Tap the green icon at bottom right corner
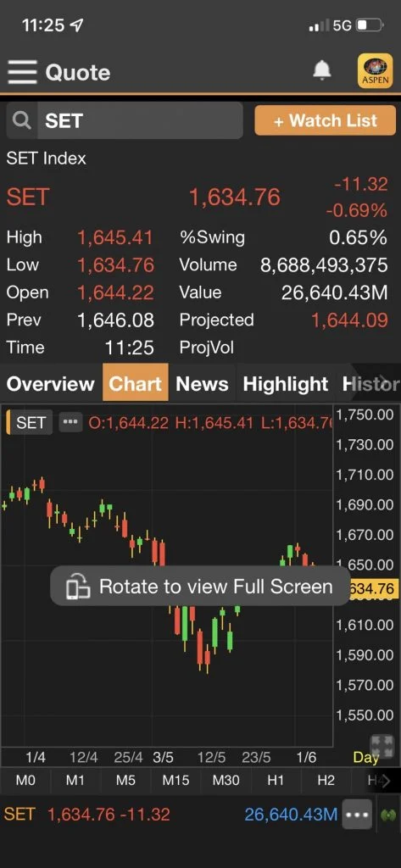Viewport: 401px width, 868px height. point(388,815)
